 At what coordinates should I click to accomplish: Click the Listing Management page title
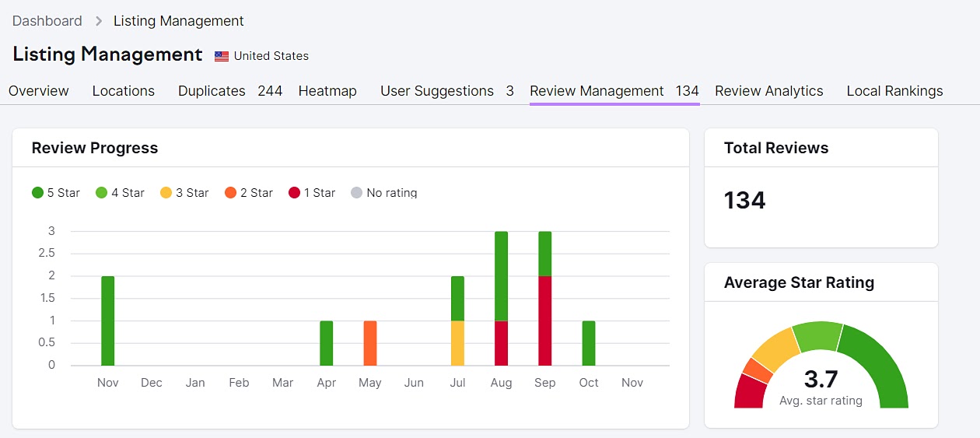[107, 54]
